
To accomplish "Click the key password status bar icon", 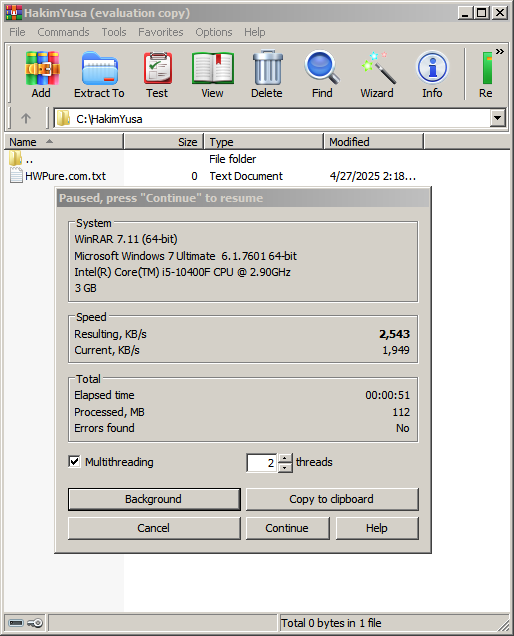I will coord(35,623).
